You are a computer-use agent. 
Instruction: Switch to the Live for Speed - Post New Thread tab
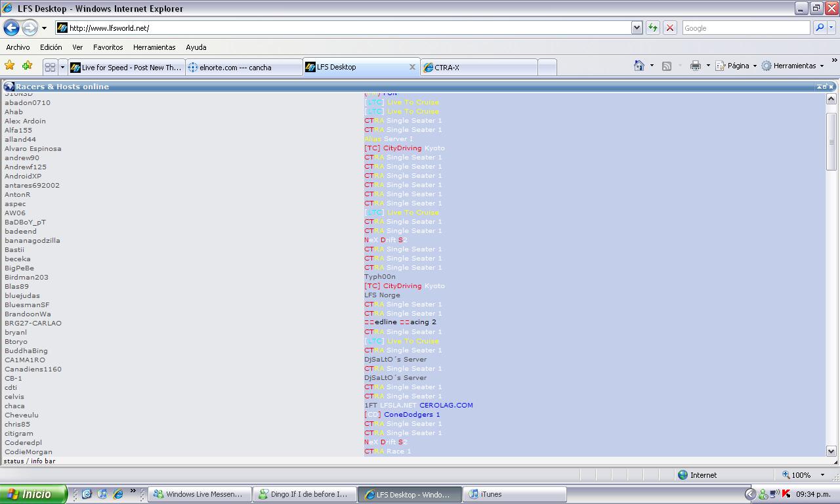coord(126,67)
